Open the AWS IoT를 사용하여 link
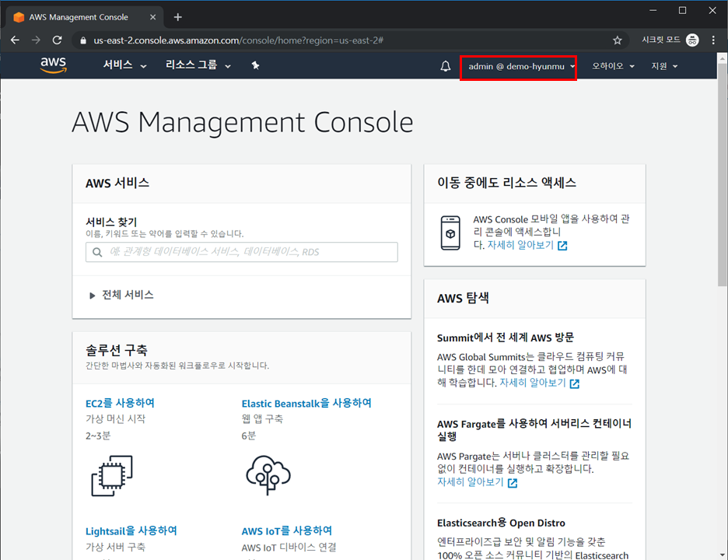The image size is (728, 560). coord(286,530)
